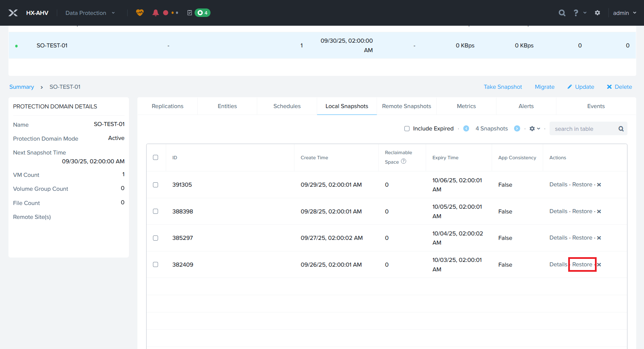Expand the table settings gear dropdown
This screenshot has width=644, height=349.
534,129
